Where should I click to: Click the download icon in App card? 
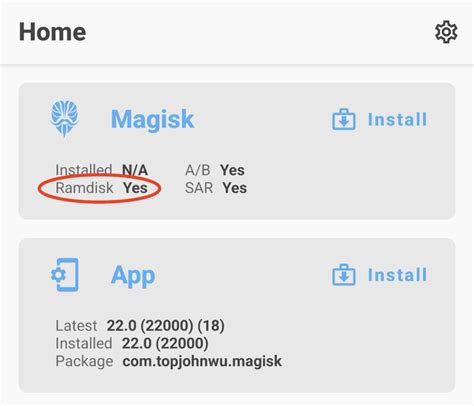[344, 275]
